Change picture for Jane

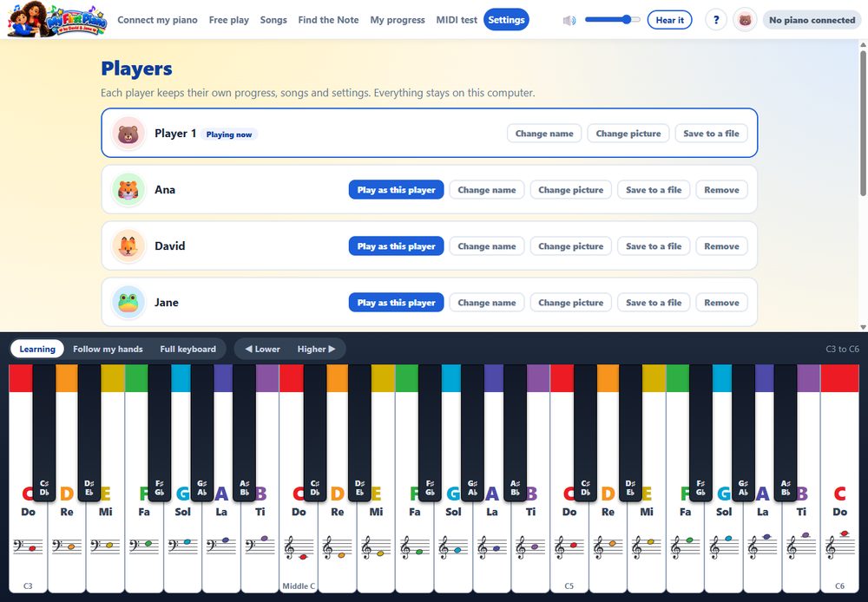click(x=571, y=303)
